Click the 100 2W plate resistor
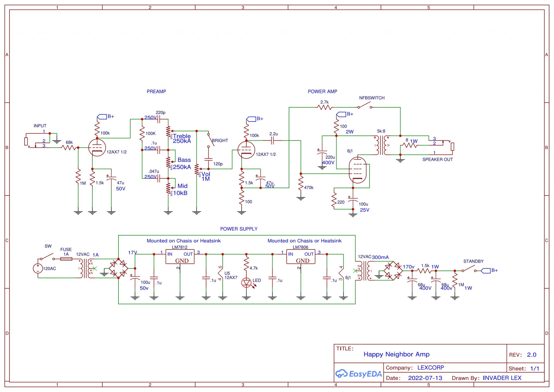The width and height of the screenshot is (554, 392). (x=336, y=126)
